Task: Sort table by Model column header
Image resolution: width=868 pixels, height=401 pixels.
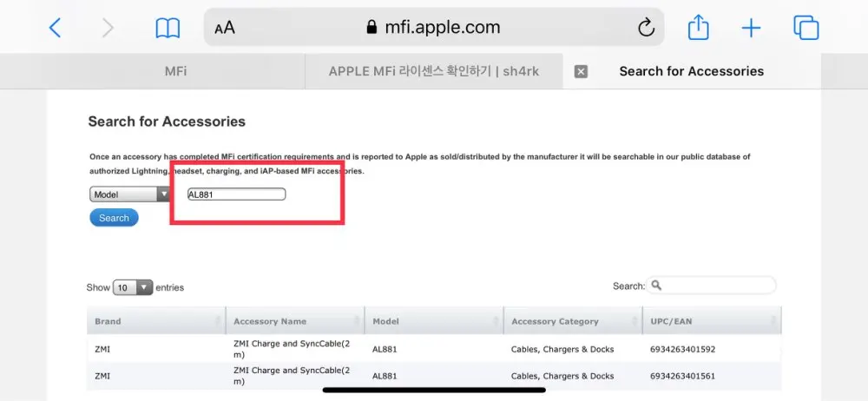Action: tap(434, 321)
